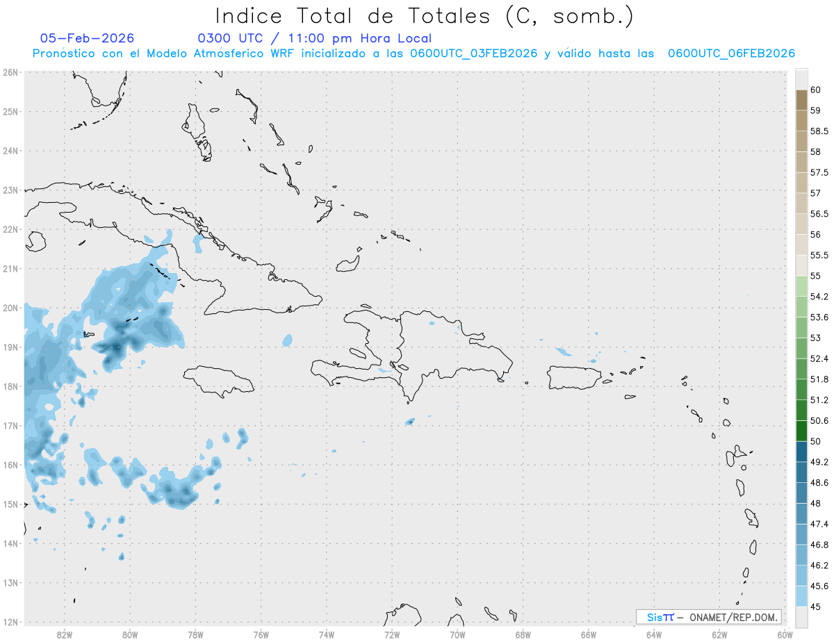The height and width of the screenshot is (644, 834).
Task: Click the latitude label "21N"
Action: (x=10, y=268)
